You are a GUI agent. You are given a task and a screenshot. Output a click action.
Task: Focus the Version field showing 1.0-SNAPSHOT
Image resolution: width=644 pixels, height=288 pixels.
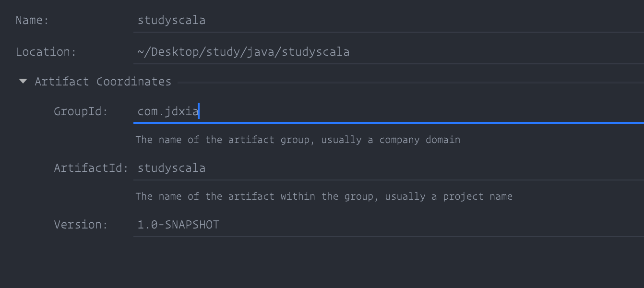pyautogui.click(x=389, y=225)
